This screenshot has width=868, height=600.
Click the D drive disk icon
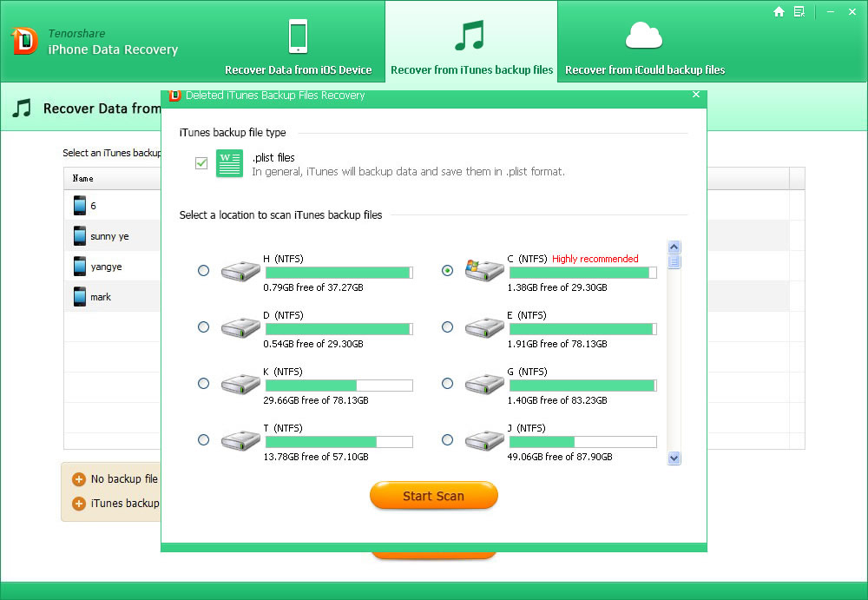click(240, 327)
